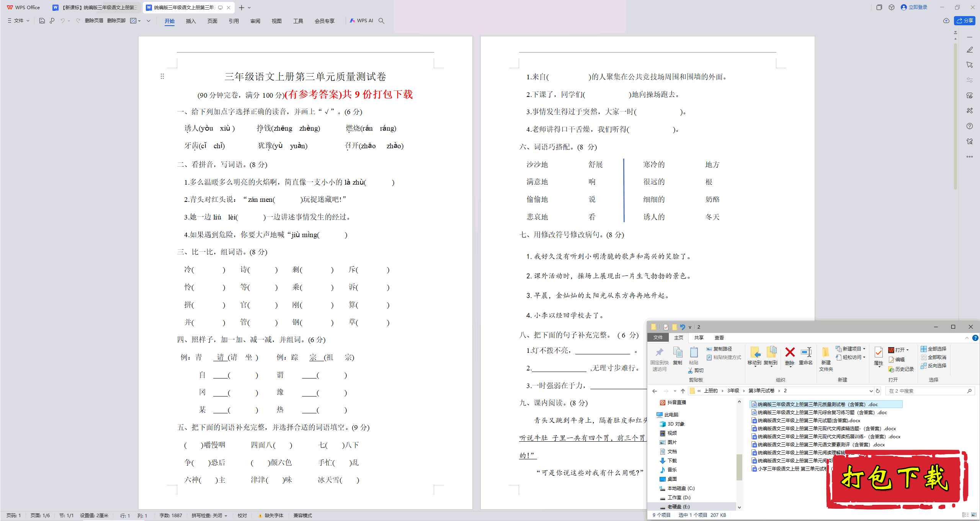Collapse the Explorer ribbon with chevron
This screenshot has height=521, width=980.
tap(967, 338)
